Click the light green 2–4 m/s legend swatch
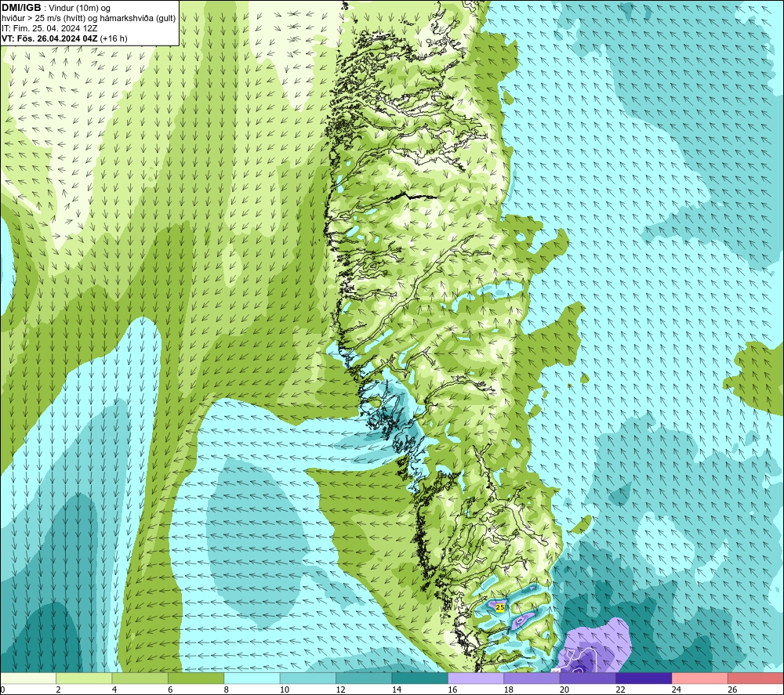This screenshot has width=784, height=695. 84,679
